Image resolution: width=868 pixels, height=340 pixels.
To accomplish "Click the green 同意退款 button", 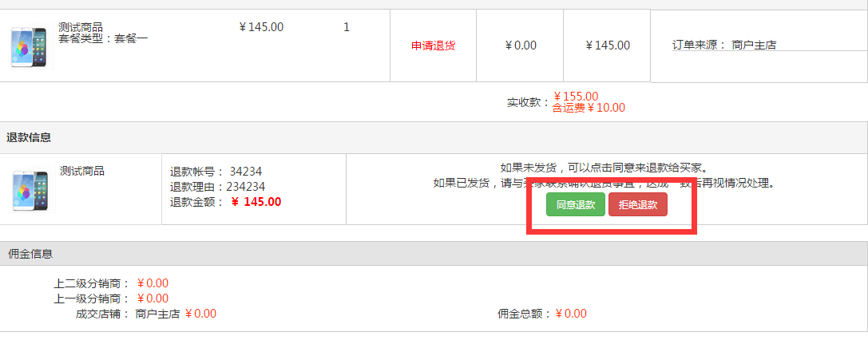I will click(x=575, y=204).
